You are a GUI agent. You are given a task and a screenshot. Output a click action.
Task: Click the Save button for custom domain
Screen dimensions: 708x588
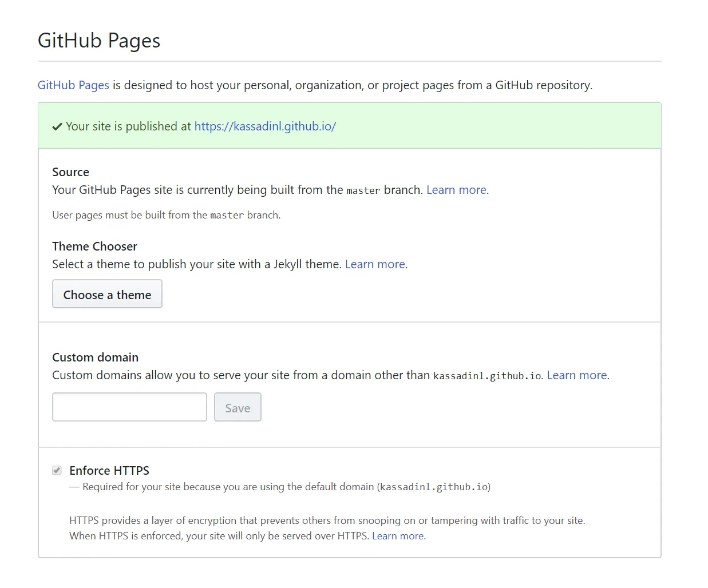(238, 407)
